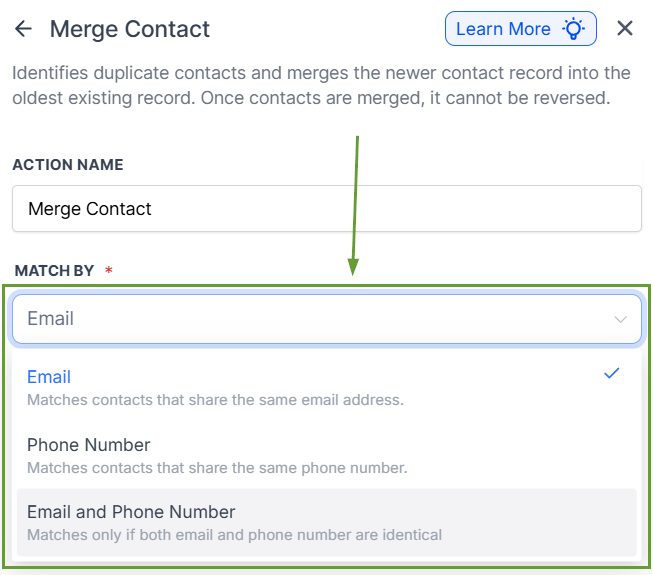Click the red required asterisk
653x575 pixels.
(108, 271)
